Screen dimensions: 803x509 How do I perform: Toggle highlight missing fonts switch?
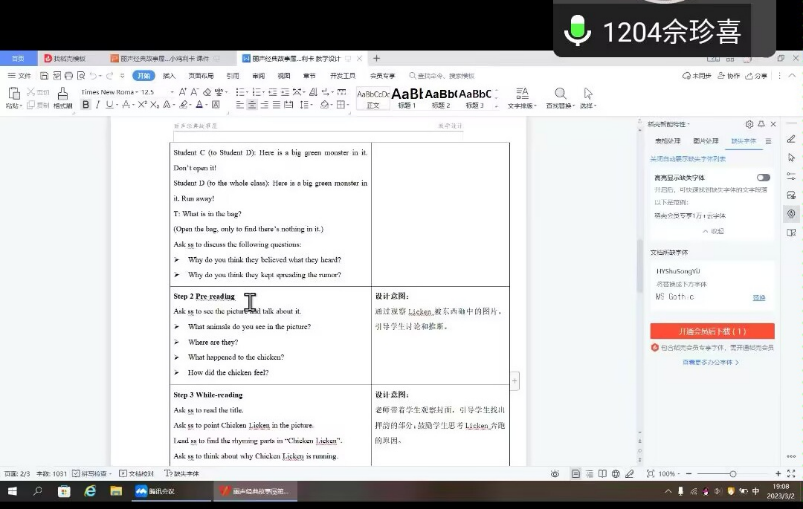click(x=763, y=177)
